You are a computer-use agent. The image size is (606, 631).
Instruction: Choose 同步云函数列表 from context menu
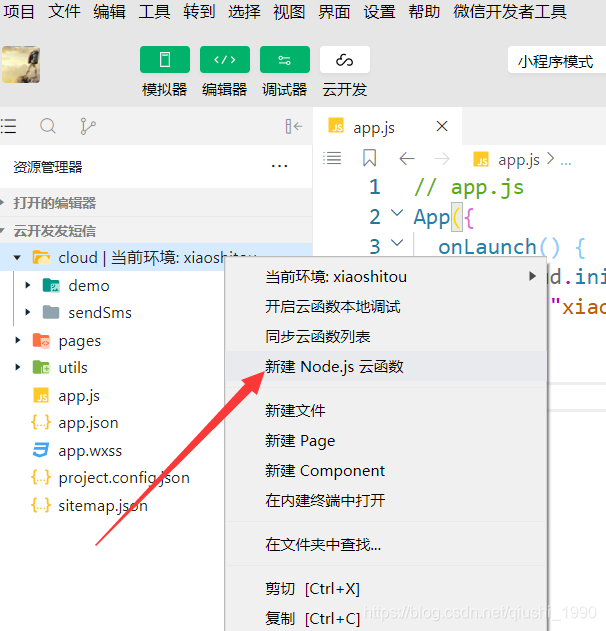click(x=385, y=336)
